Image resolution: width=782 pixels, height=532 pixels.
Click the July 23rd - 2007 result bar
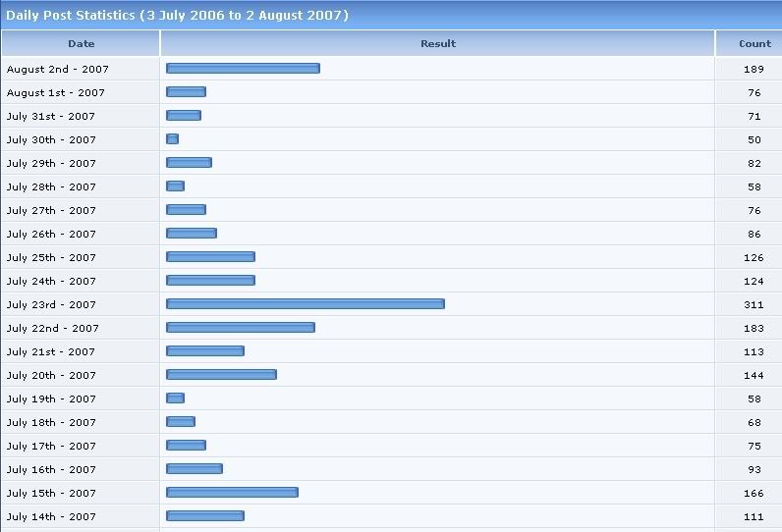click(x=306, y=304)
